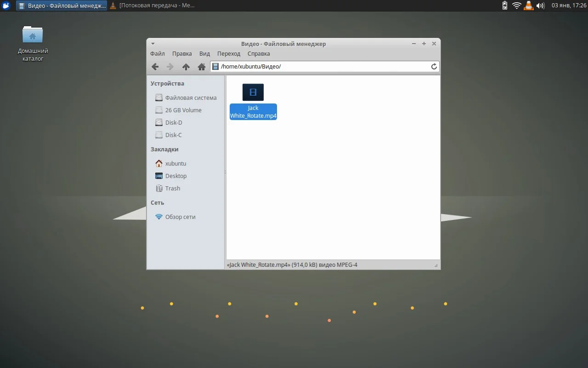Image resolution: width=588 pixels, height=368 pixels.
Task: Click the Закладки section header
Action: [164, 149]
